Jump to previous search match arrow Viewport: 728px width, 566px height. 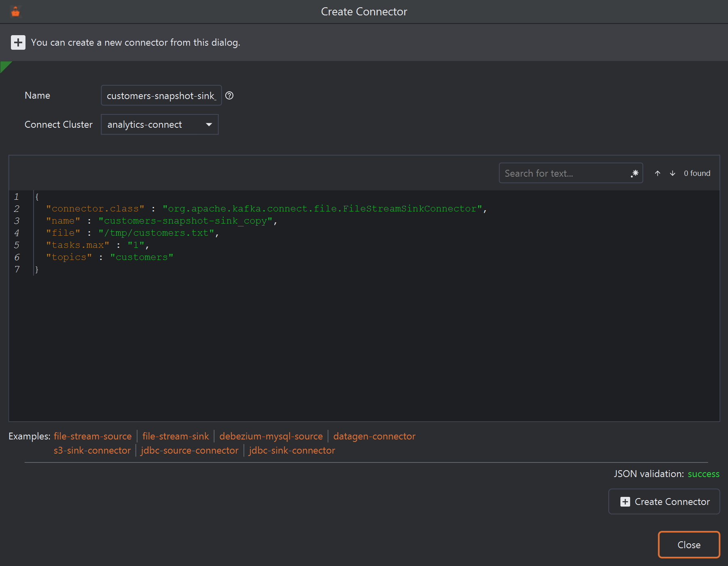658,173
